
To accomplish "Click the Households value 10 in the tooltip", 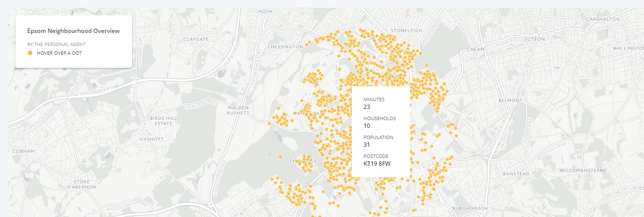I will [x=367, y=126].
